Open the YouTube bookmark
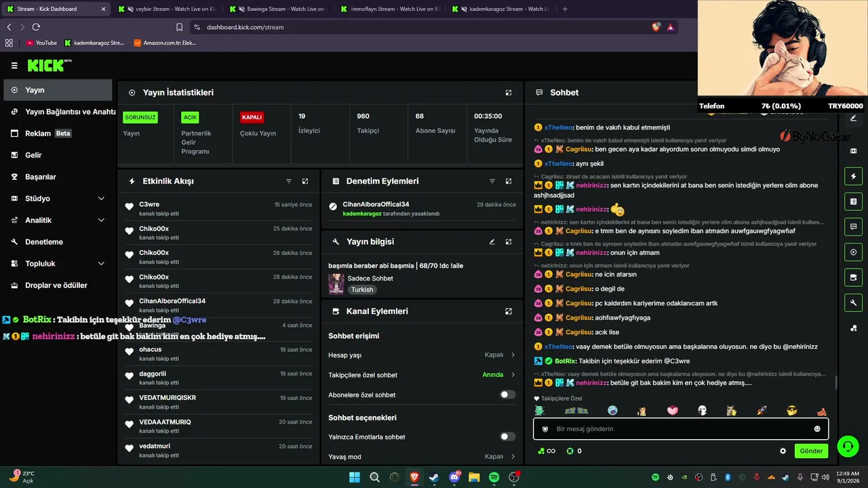 coord(42,43)
